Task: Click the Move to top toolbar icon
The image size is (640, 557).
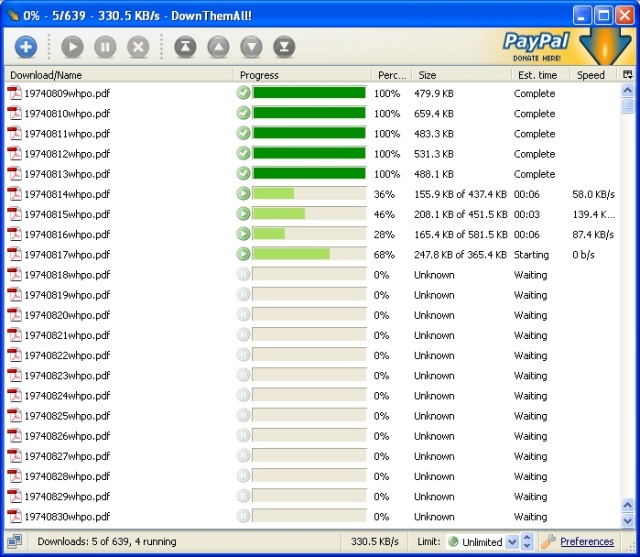Action: [x=185, y=47]
